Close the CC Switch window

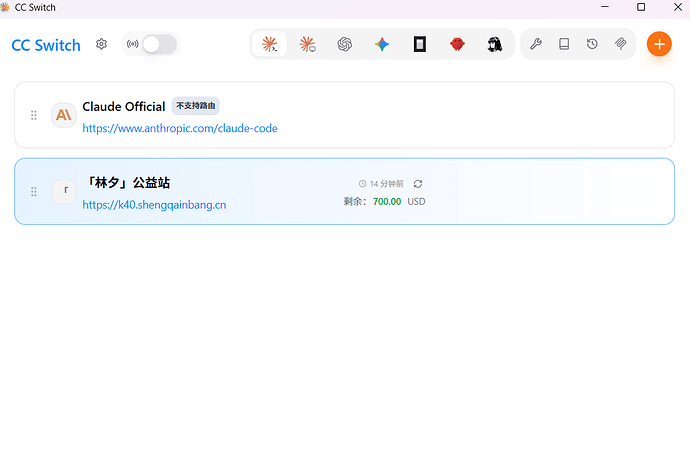pos(678,7)
